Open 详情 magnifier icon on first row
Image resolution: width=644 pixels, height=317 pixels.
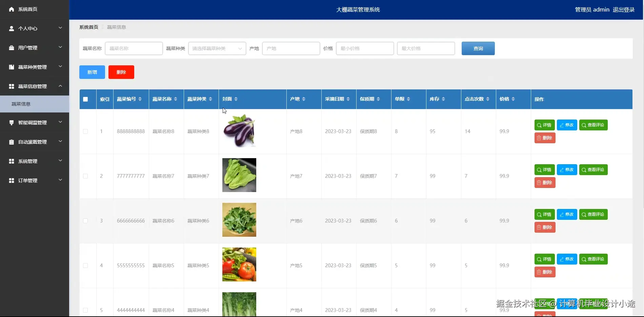539,125
